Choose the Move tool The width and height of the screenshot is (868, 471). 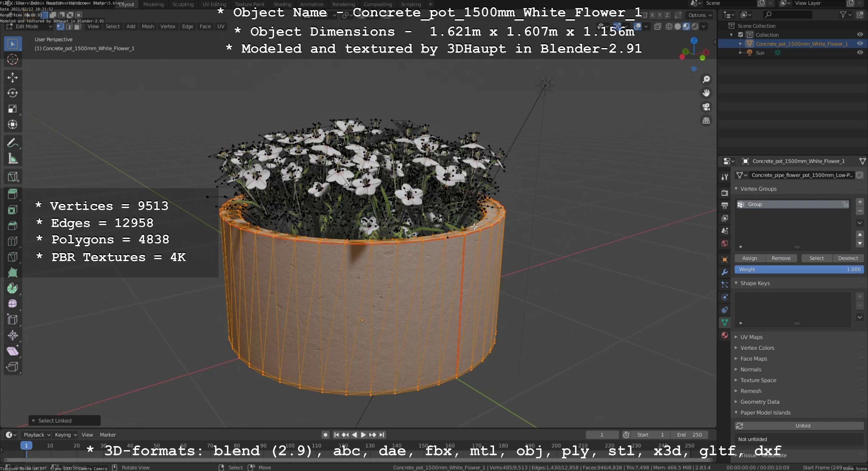click(13, 77)
